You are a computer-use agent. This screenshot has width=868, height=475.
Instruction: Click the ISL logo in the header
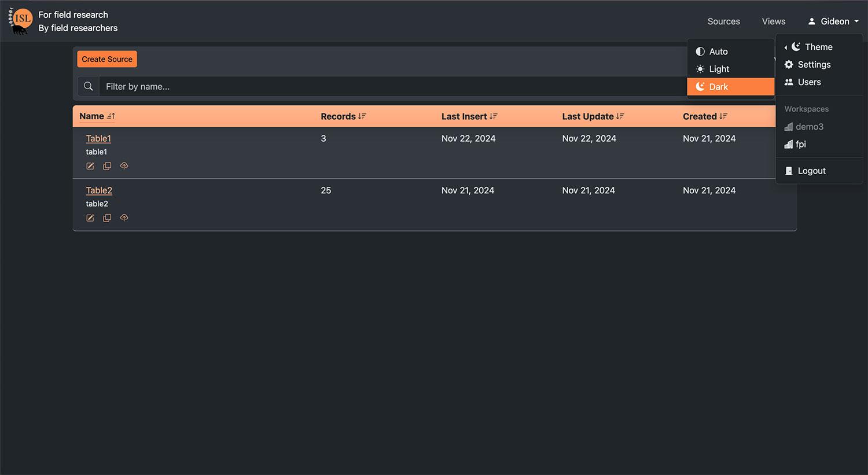click(21, 21)
